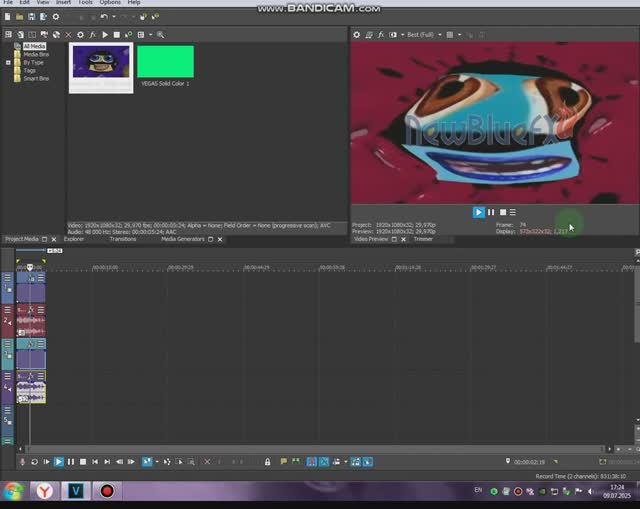
Task: Toggle Automatic Crossfades in timeline toolbar
Action: click(x=324, y=462)
